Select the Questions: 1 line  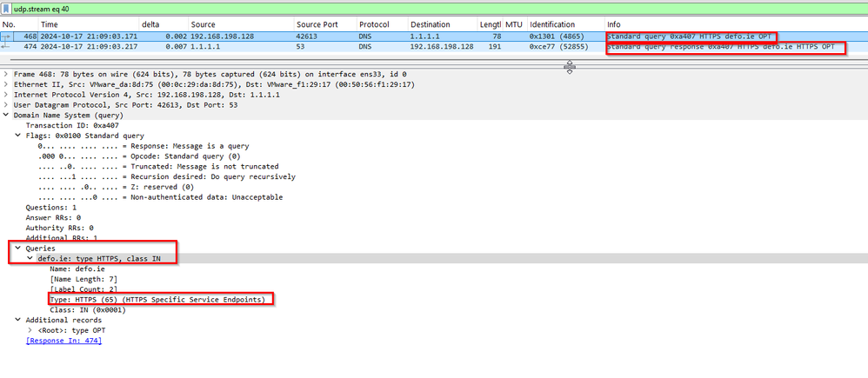[51, 208]
